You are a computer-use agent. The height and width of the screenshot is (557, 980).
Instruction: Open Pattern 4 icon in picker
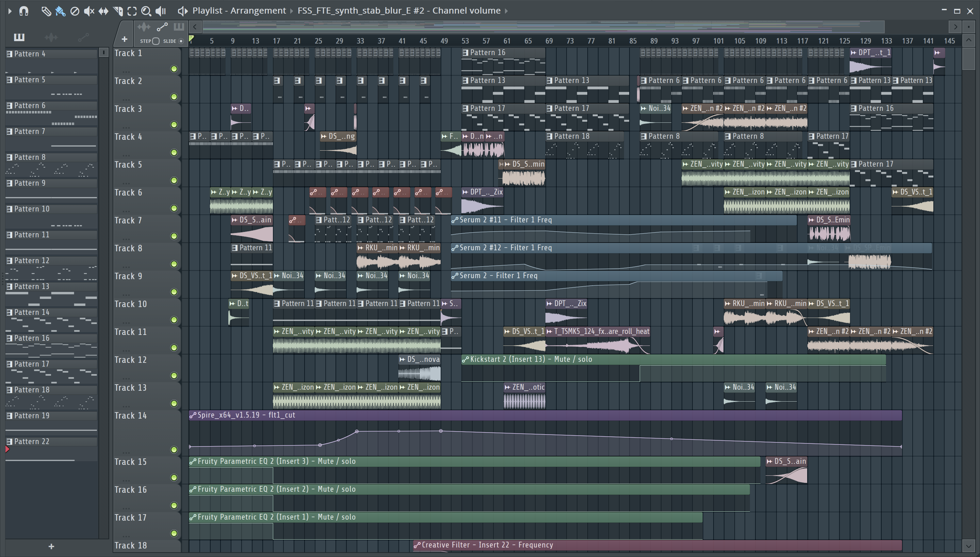point(10,54)
